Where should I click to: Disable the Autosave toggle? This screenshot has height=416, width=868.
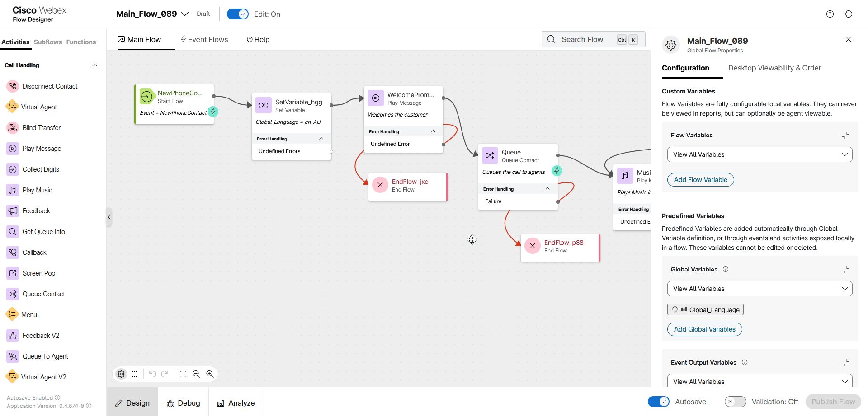point(659,402)
